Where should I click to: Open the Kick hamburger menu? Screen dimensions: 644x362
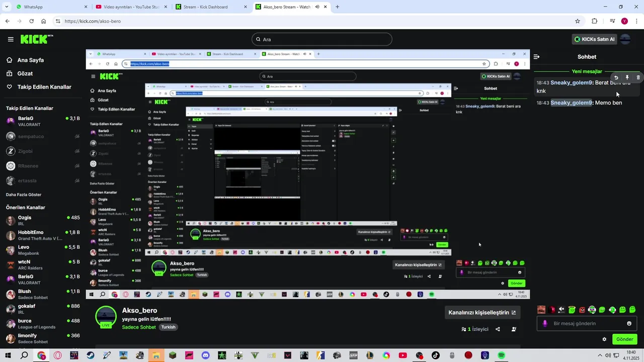tap(11, 39)
